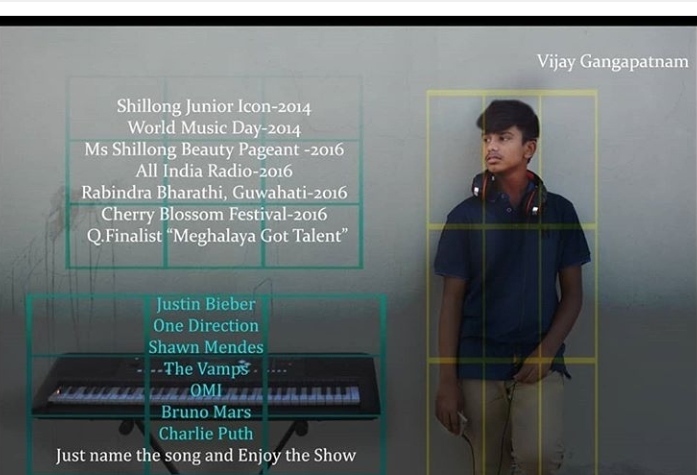Click the boy's dark blue shirt

click(x=512, y=280)
